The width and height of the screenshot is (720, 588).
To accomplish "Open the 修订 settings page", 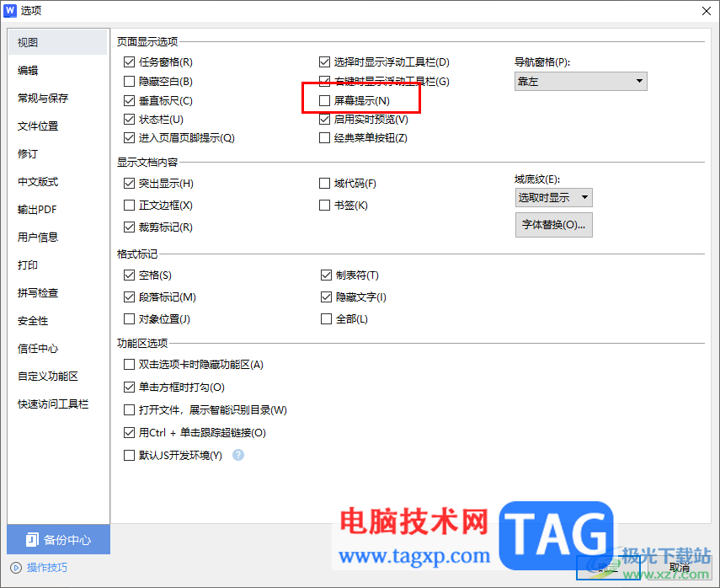I will (57, 154).
